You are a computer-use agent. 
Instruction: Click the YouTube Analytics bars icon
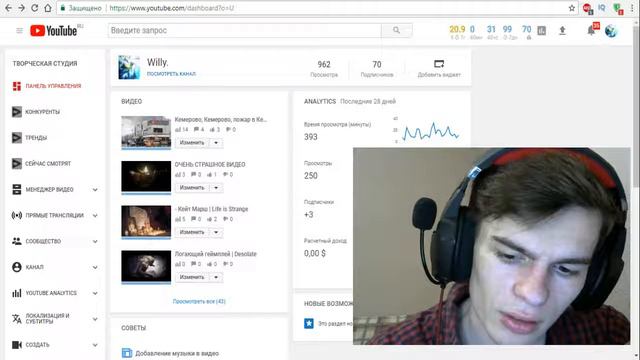(16, 293)
